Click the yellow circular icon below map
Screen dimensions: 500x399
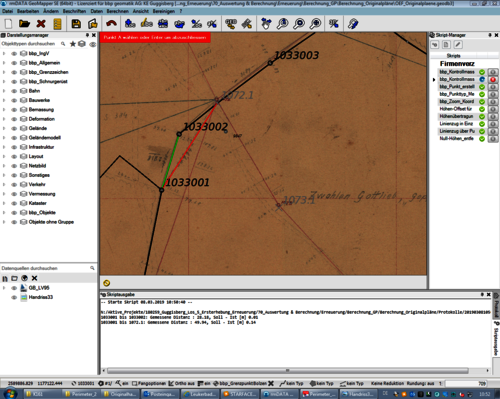107,283
